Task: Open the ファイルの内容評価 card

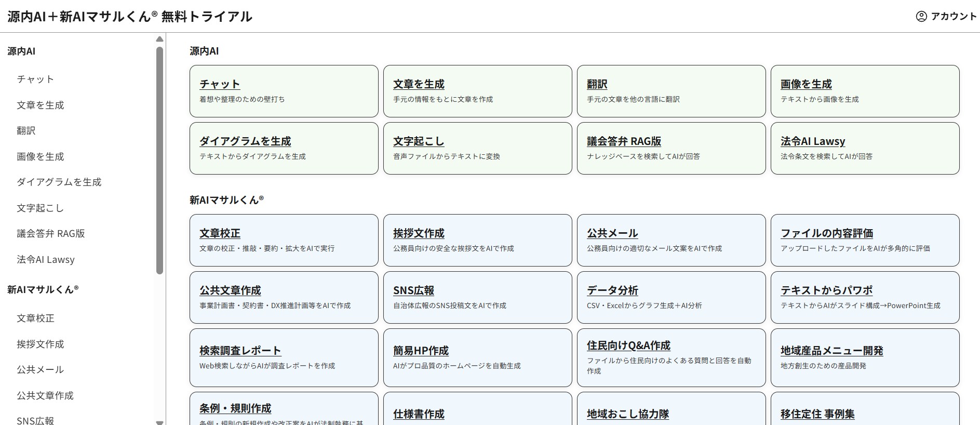Action: (x=865, y=240)
